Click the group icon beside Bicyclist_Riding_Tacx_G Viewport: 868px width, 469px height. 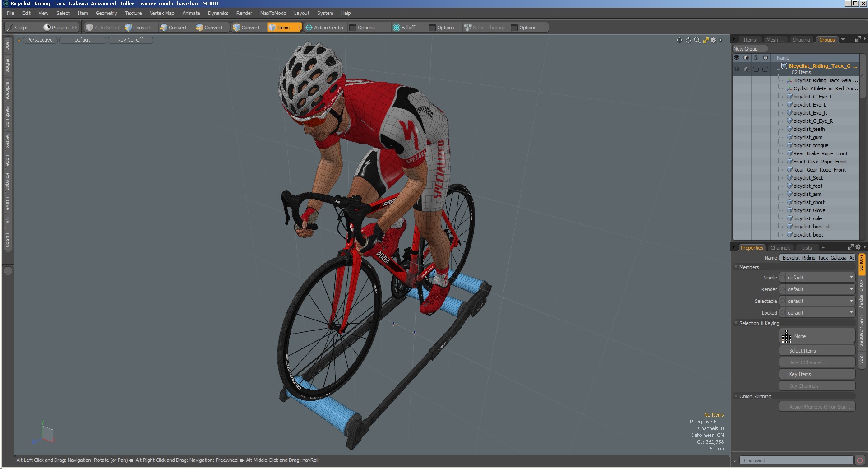click(x=784, y=66)
